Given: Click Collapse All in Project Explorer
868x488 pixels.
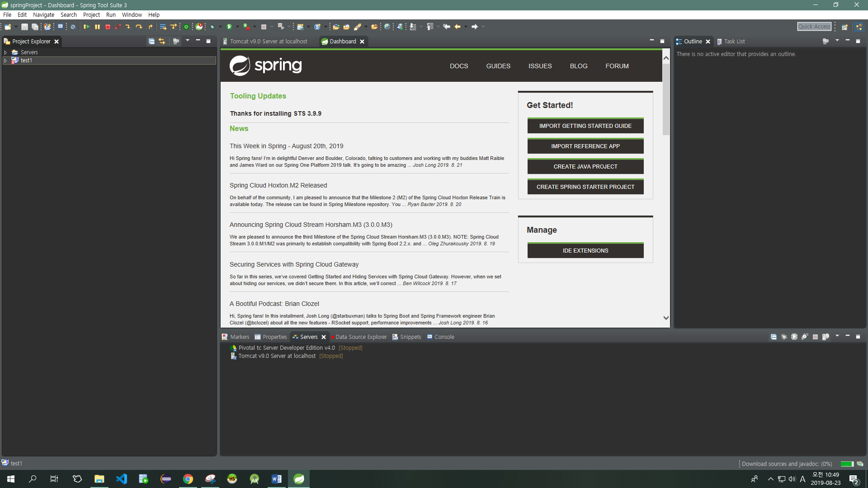Looking at the screenshot, I should pos(151,41).
